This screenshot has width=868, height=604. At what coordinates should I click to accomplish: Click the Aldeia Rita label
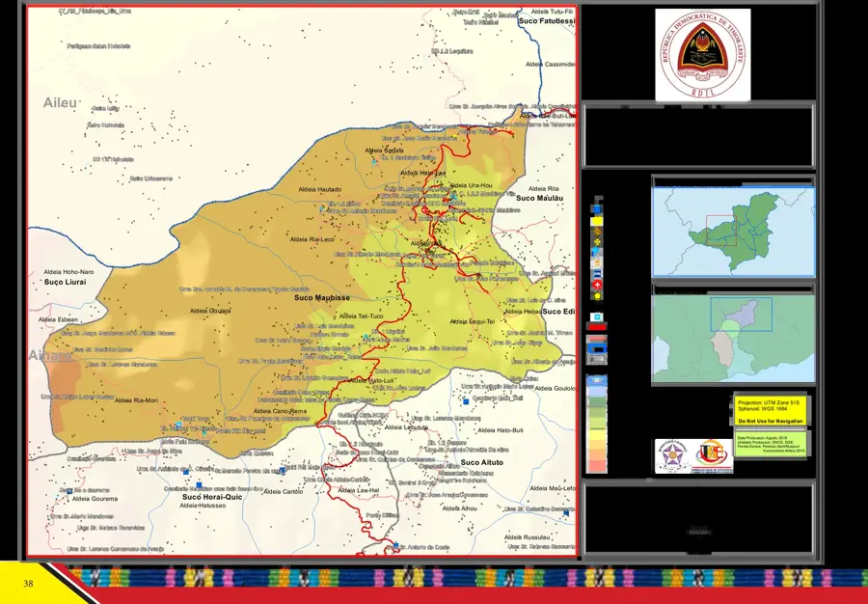(x=544, y=189)
